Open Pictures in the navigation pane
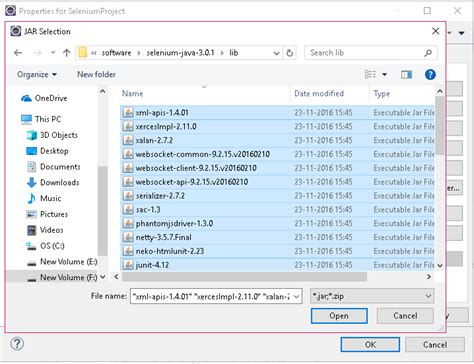The image size is (474, 364). (47, 214)
